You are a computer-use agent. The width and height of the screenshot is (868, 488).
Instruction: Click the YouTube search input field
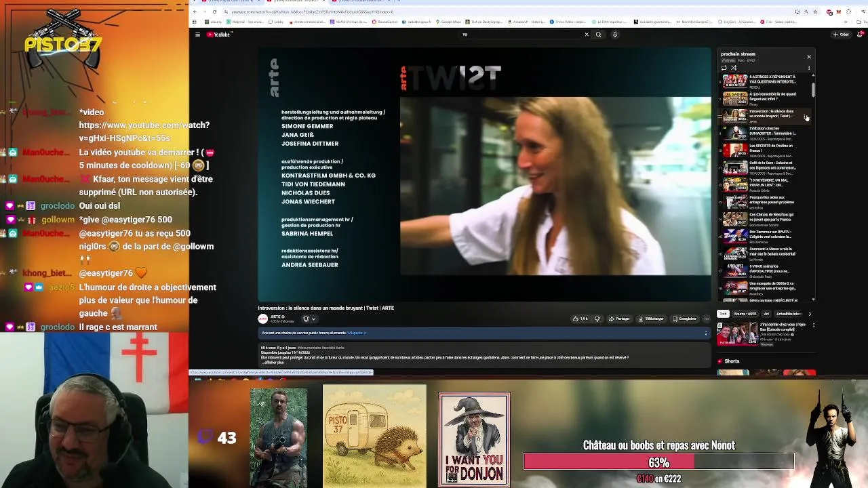[x=519, y=35]
